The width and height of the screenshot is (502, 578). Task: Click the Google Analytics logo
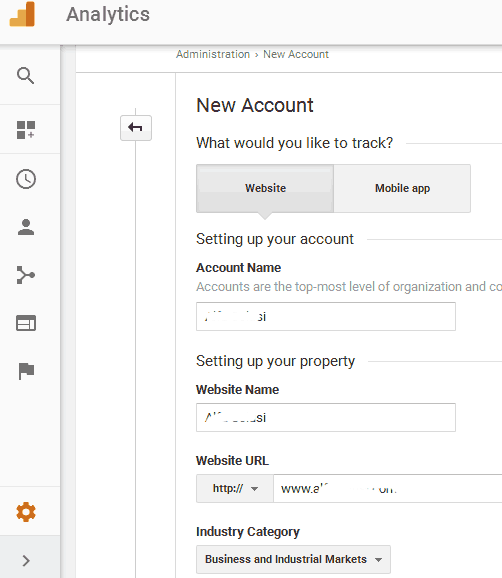(x=22, y=14)
